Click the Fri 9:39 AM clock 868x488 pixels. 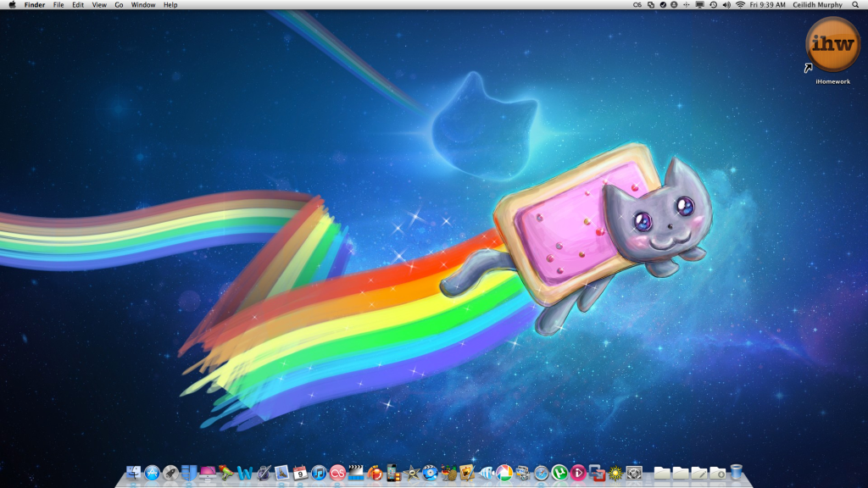768,5
